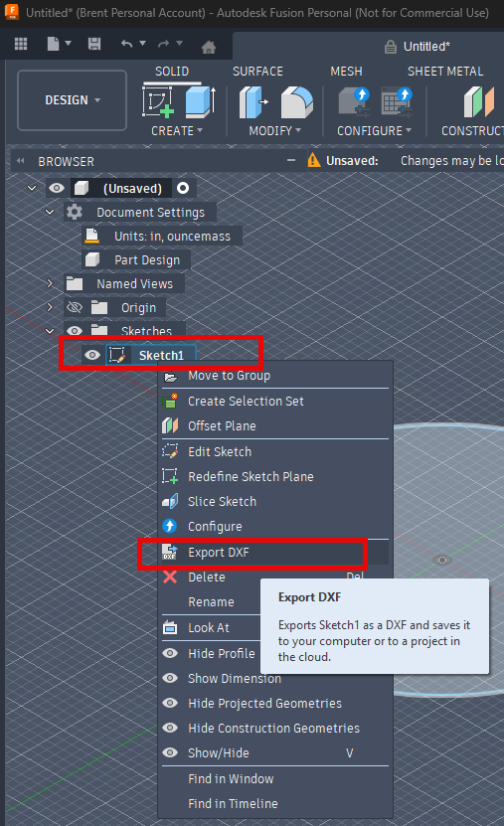Choose Slice Sketch menu entry
The image size is (504, 826).
(x=275, y=502)
